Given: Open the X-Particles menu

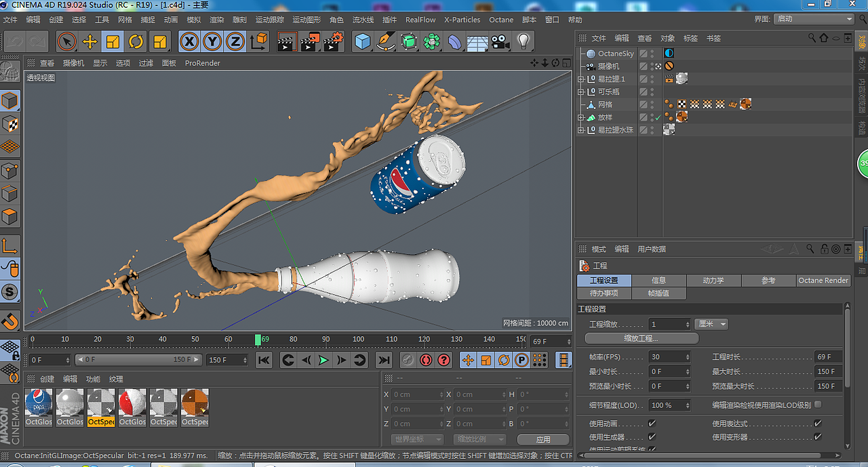Looking at the screenshot, I should point(462,20).
